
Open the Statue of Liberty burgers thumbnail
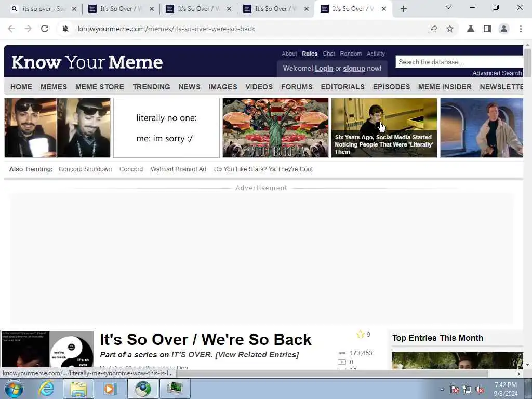[275, 128]
